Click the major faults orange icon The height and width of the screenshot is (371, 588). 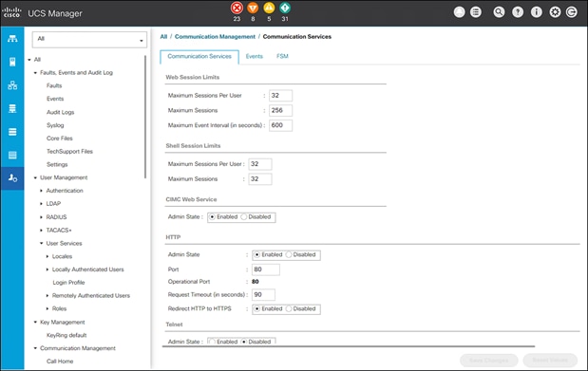(x=253, y=8)
